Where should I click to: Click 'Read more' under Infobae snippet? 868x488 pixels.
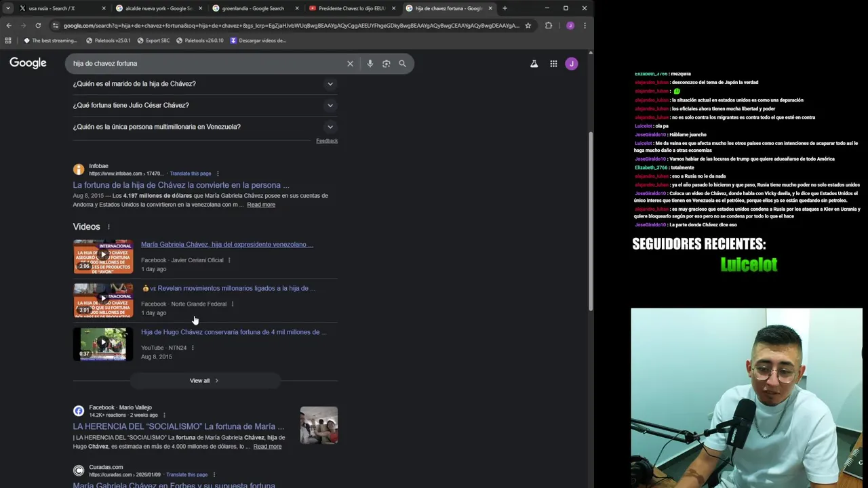coord(261,205)
